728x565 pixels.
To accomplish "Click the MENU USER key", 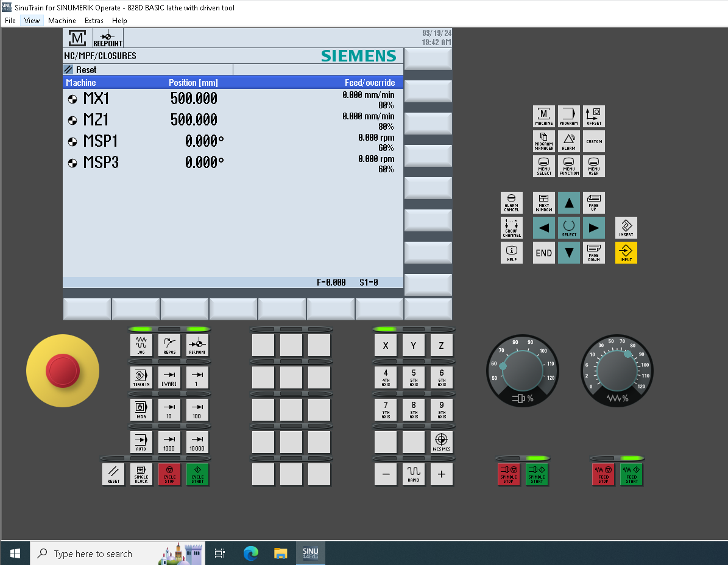I will 594,166.
